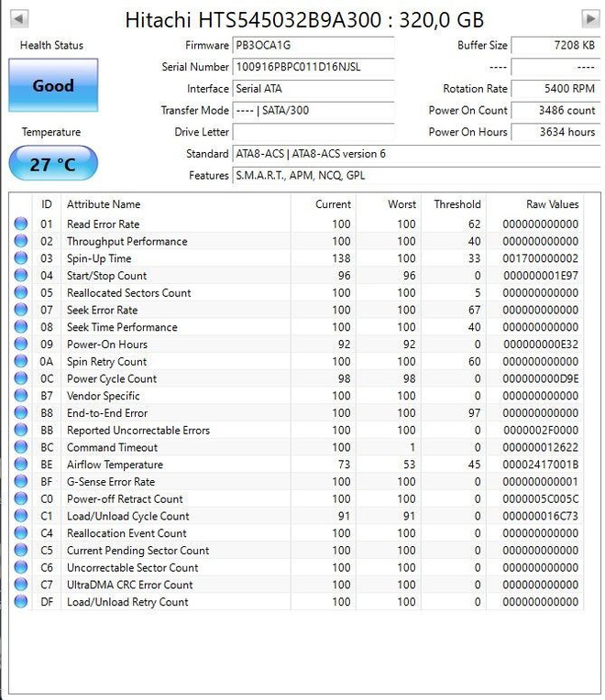Screen dimensions: 605x700
Task: Click status orb for Read Error Rate
Action: tap(20, 224)
